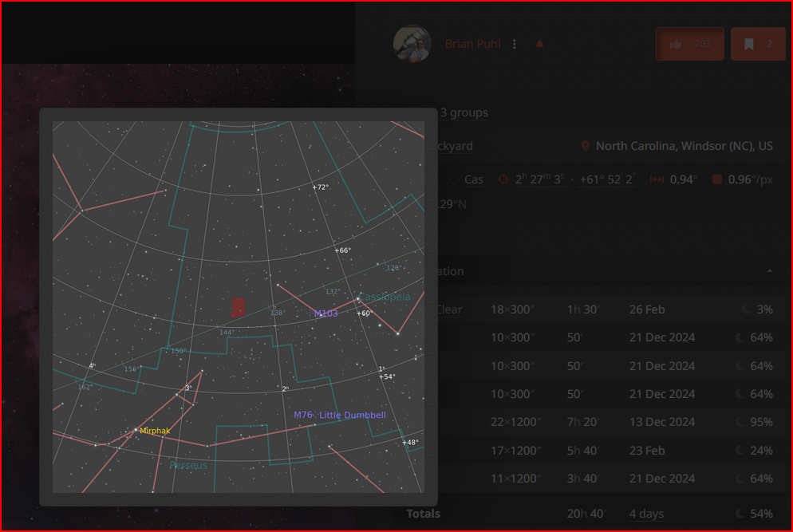
Task: Like the image with thumbs-up button
Action: tap(690, 44)
